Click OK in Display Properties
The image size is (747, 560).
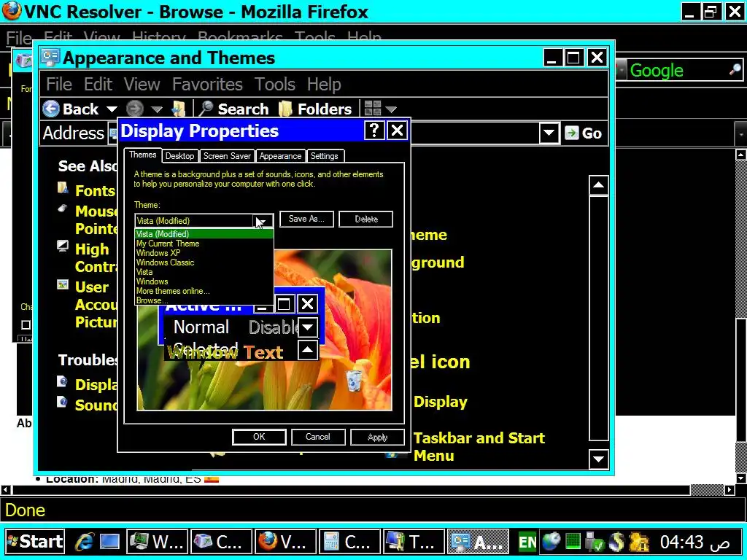coord(259,437)
